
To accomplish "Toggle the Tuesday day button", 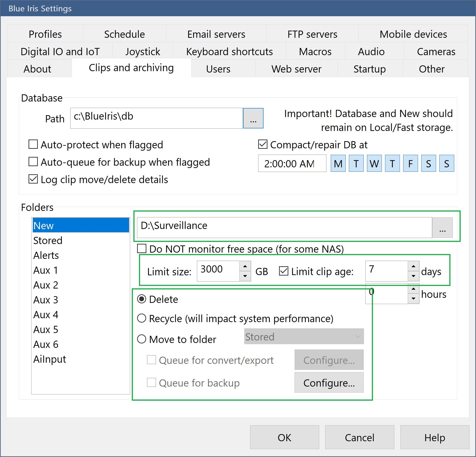I will (356, 163).
